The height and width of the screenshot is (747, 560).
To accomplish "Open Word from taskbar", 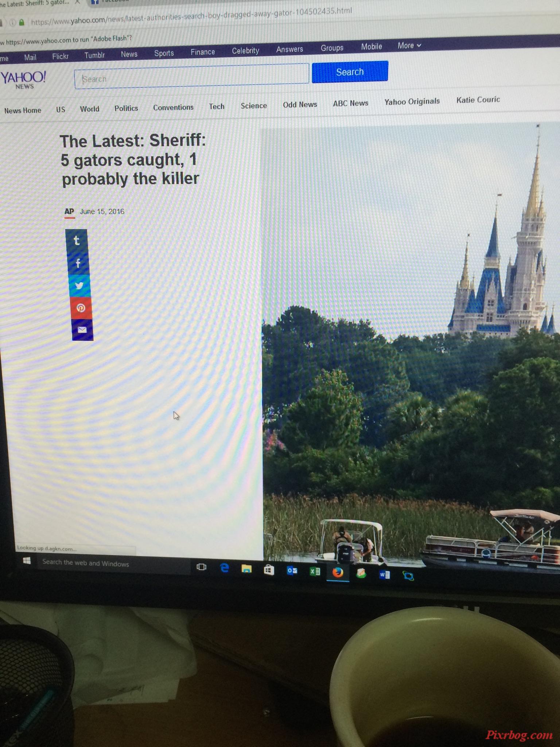I will click(x=385, y=575).
